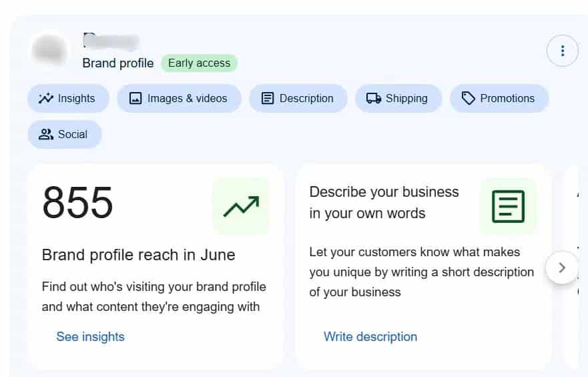
Task: Click the sparkle trend icon on Insights chip
Action: 45,98
